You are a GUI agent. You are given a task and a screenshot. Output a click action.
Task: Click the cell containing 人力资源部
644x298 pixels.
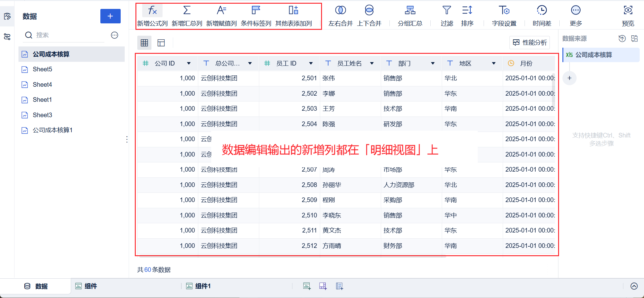click(x=411, y=185)
